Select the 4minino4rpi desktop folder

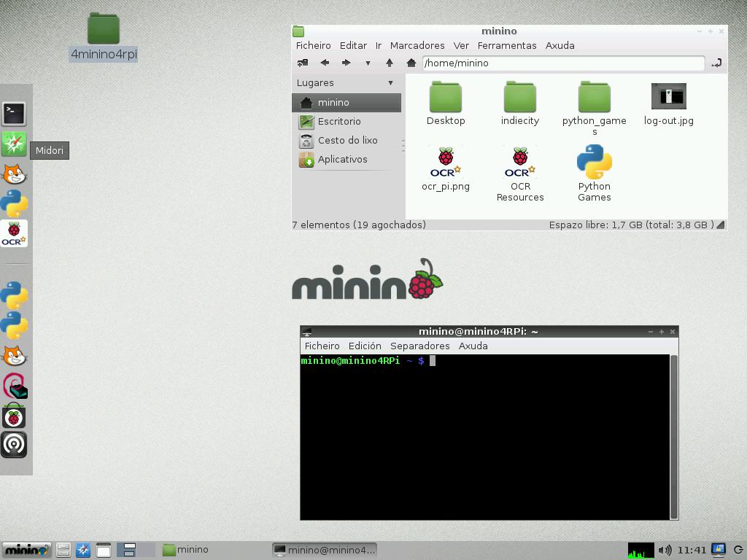point(104,37)
